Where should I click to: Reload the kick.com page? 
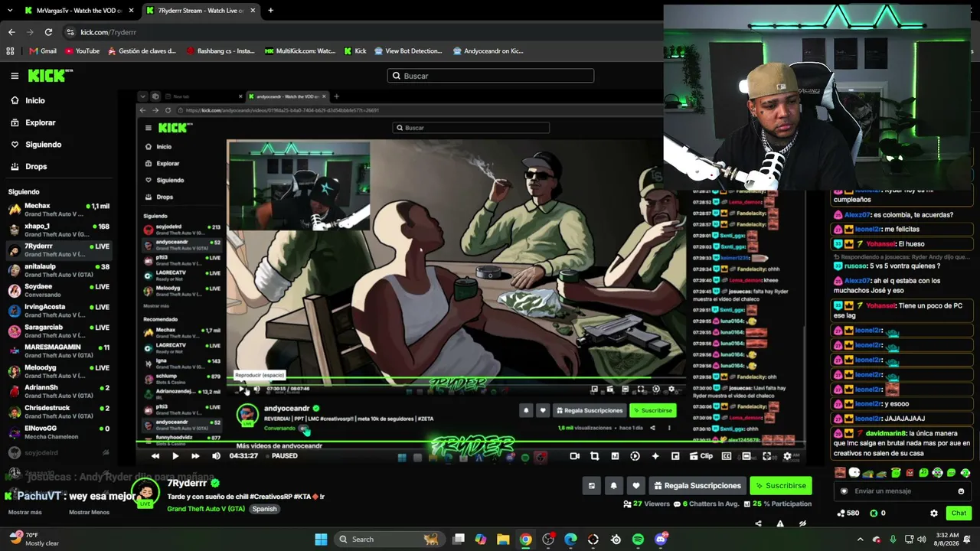[x=48, y=32]
